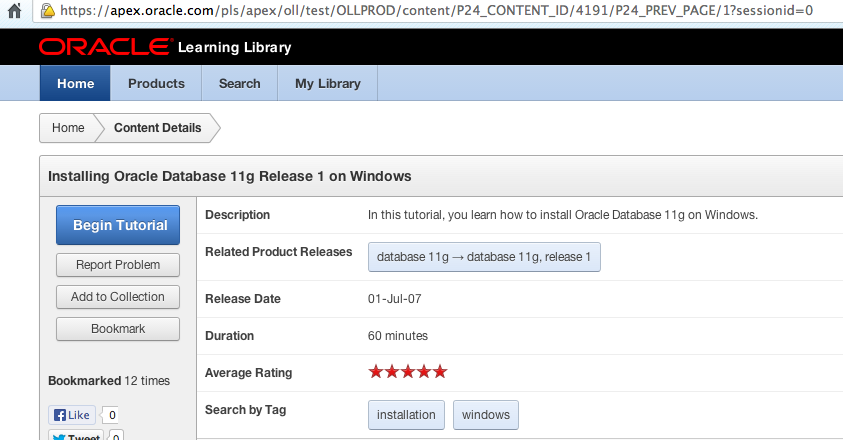Click the Related Product Releases label
The width and height of the screenshot is (843, 440).
(278, 252)
